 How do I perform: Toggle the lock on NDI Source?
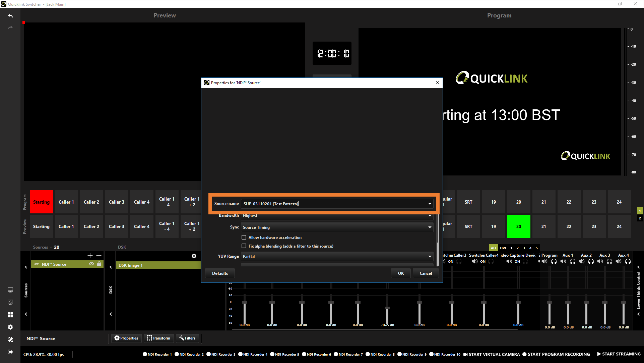(x=99, y=264)
